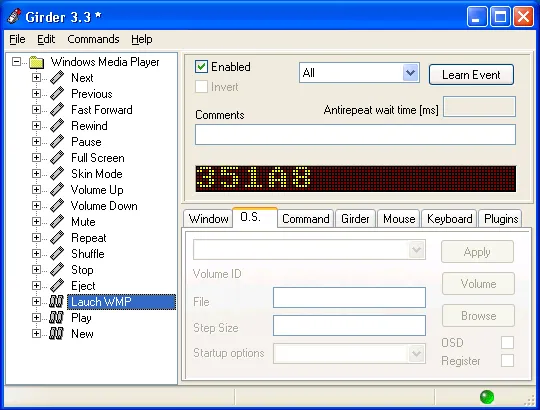Click the Volume button
Image resolution: width=540 pixels, height=410 pixels.
pos(478,284)
